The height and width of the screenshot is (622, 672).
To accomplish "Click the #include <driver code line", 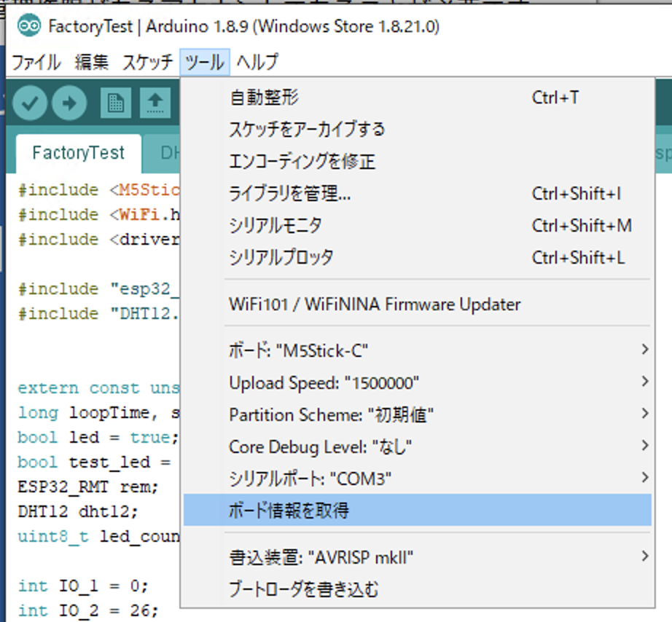I will coord(98,240).
